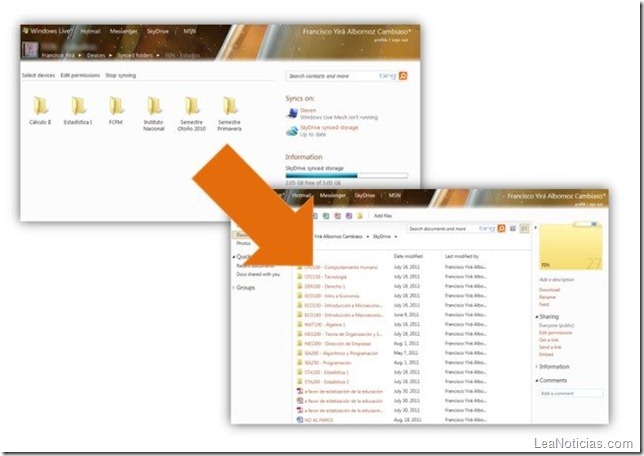Click the Bing search button in the synced folders window
The image size is (644, 456).
click(x=403, y=76)
